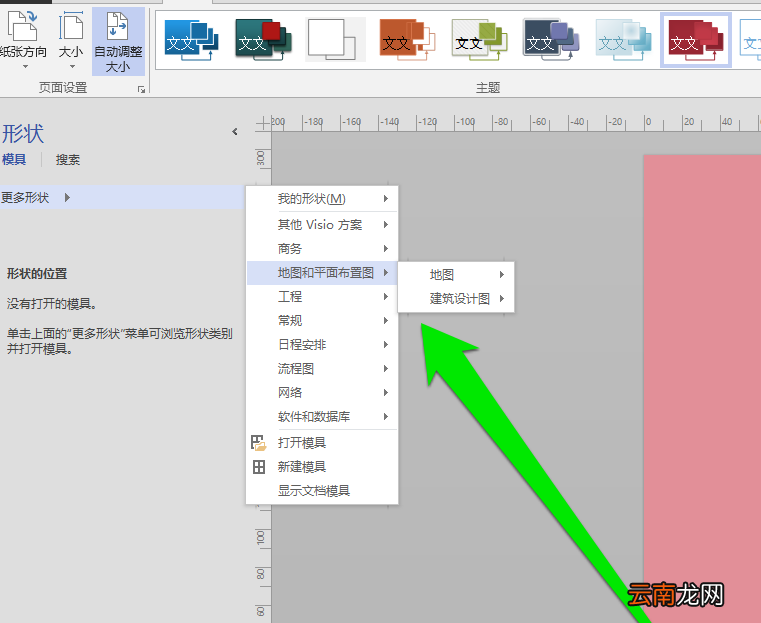Open the 网络 network submenu

tap(322, 393)
